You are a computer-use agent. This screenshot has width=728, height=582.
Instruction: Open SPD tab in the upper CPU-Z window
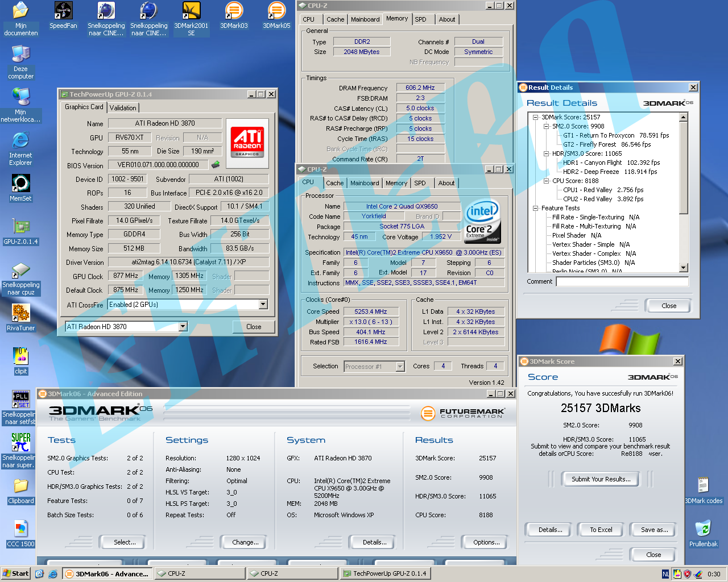pos(420,19)
